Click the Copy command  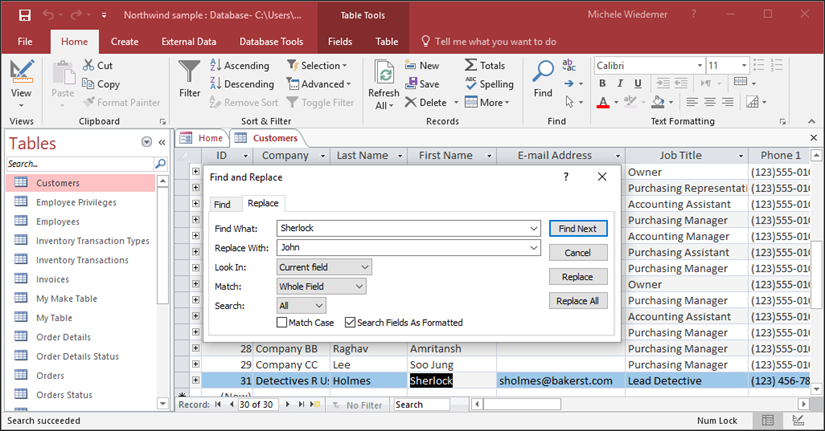pos(101,84)
